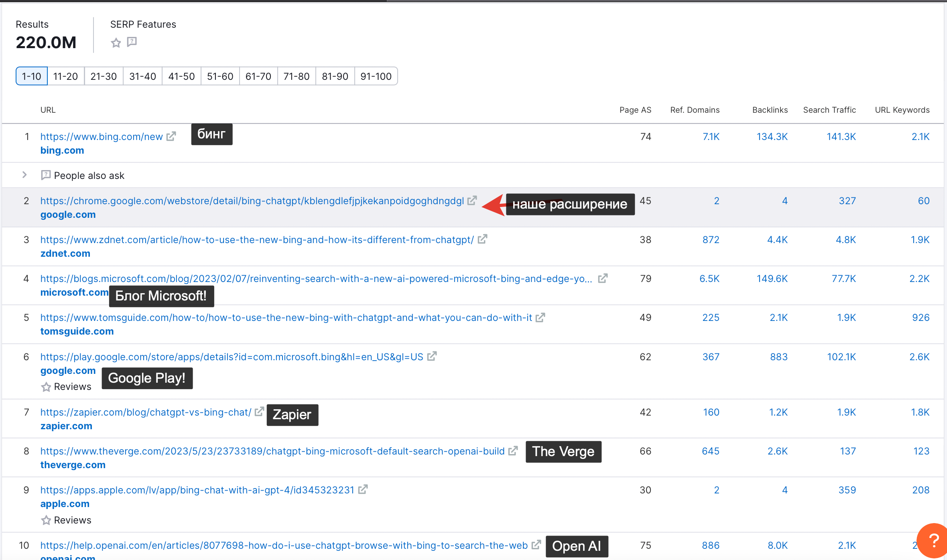Switch to results page 91-100

pyautogui.click(x=376, y=76)
